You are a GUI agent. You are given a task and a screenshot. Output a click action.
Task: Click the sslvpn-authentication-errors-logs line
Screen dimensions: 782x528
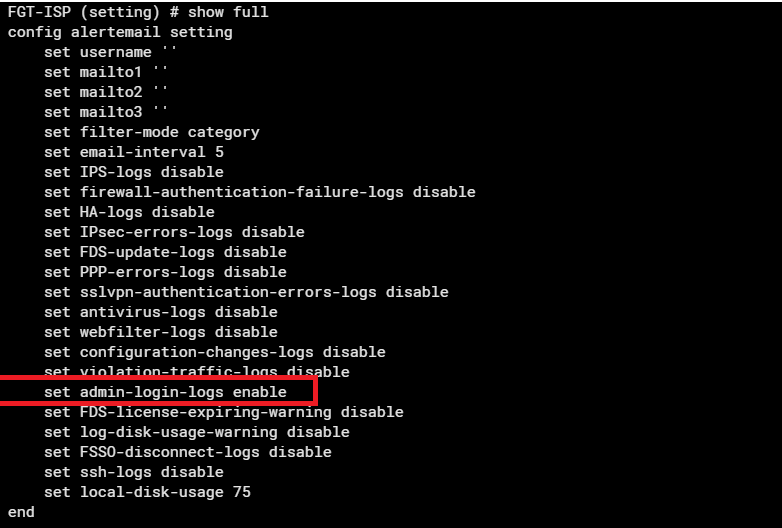tap(246, 292)
